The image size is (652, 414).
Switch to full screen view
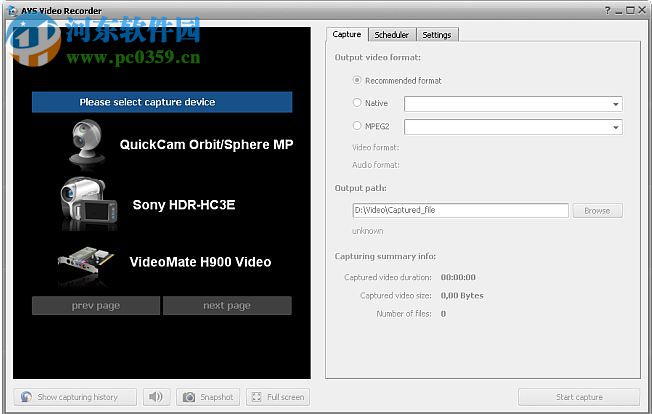tap(278, 397)
